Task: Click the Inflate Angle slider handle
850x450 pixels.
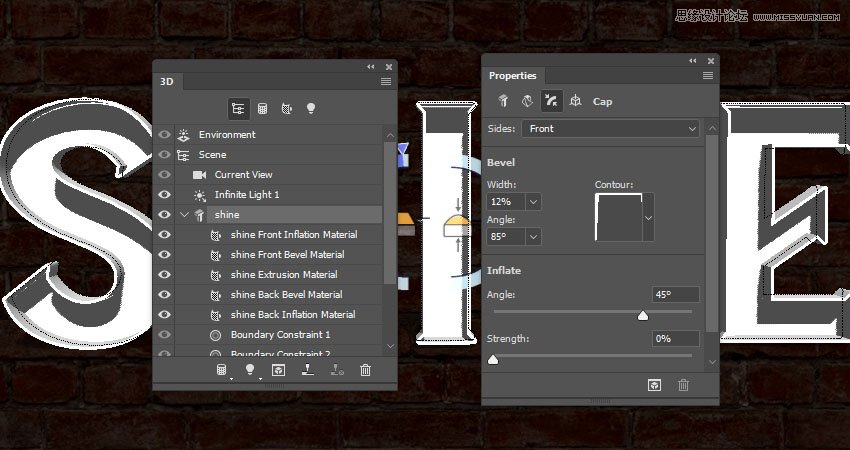Action: [x=642, y=316]
